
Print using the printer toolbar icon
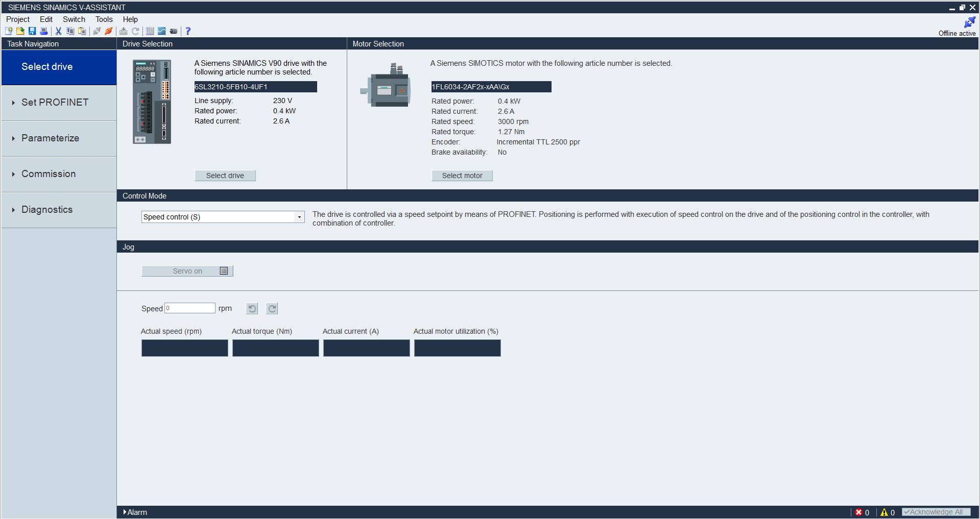click(44, 31)
